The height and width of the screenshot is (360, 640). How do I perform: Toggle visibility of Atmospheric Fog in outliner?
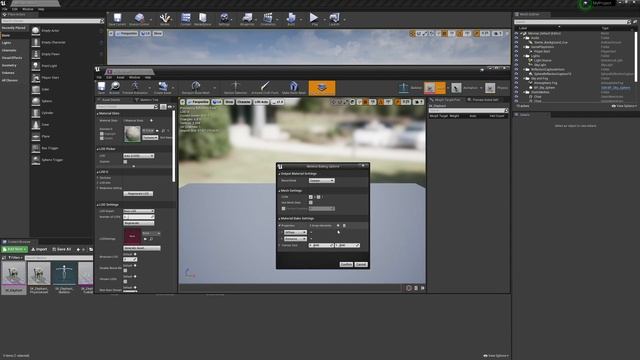516,83
